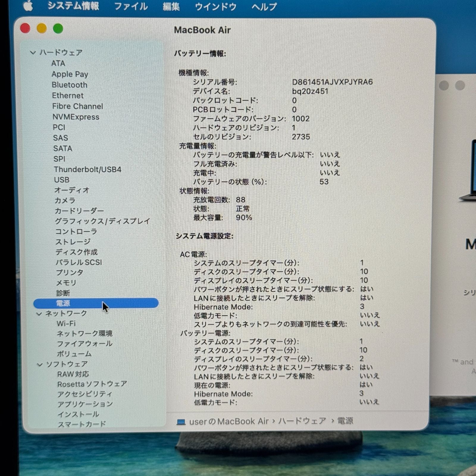476x476 pixels.
Task: Click ハードウェア in the path bar
Action: click(x=302, y=421)
